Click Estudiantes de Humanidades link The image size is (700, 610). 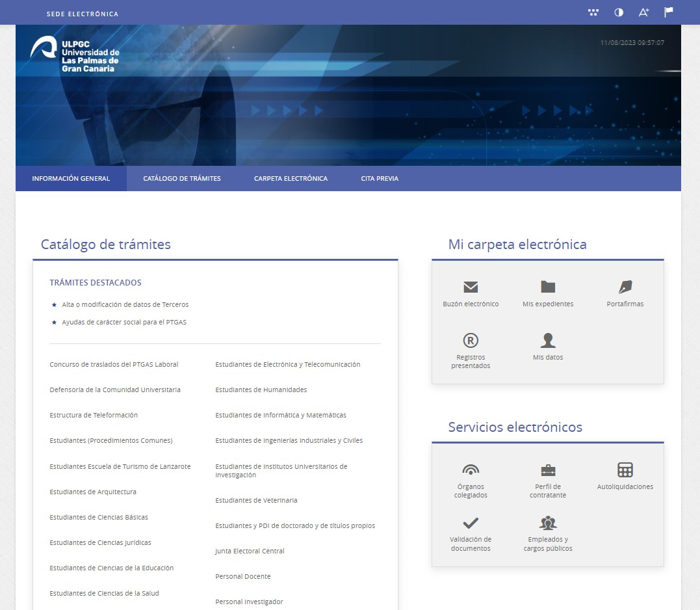[x=261, y=390]
